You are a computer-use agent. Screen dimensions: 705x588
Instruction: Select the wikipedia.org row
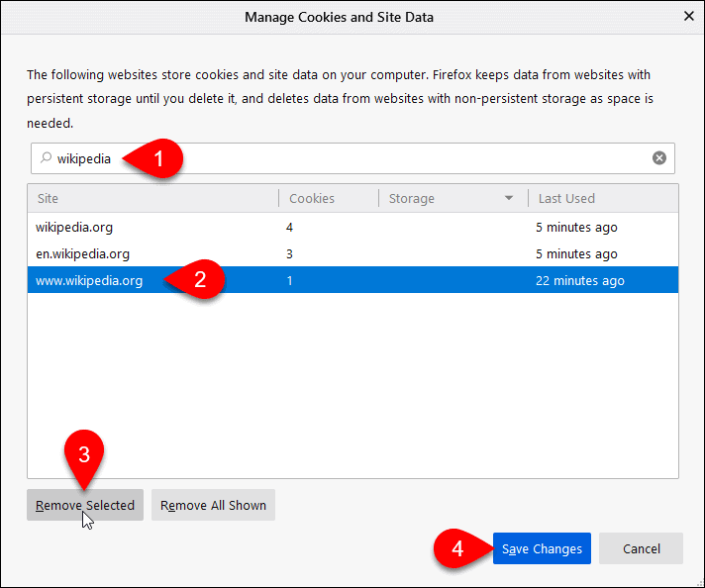coord(352,227)
